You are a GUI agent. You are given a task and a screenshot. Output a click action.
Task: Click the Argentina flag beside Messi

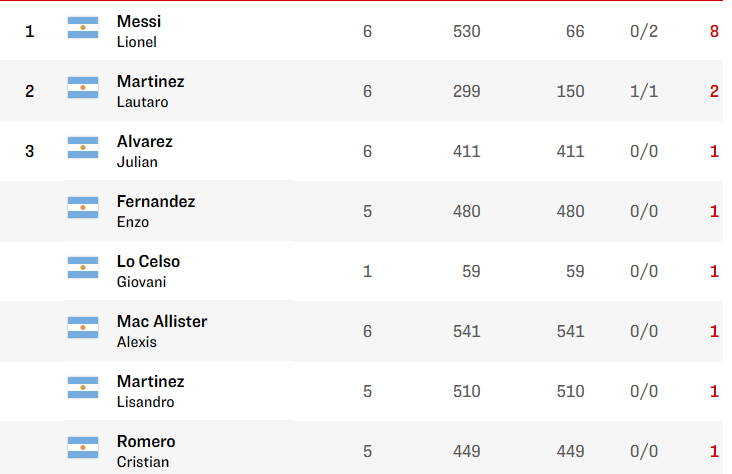point(83,28)
